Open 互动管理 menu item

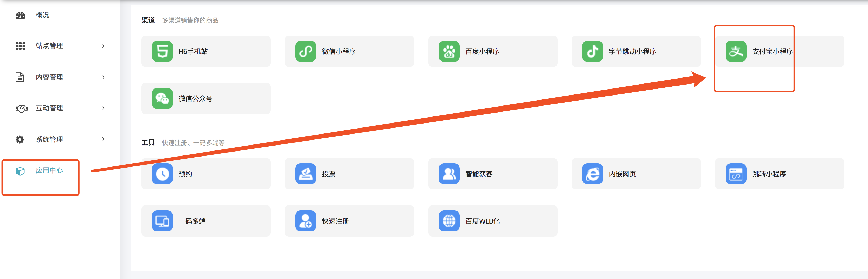49,108
